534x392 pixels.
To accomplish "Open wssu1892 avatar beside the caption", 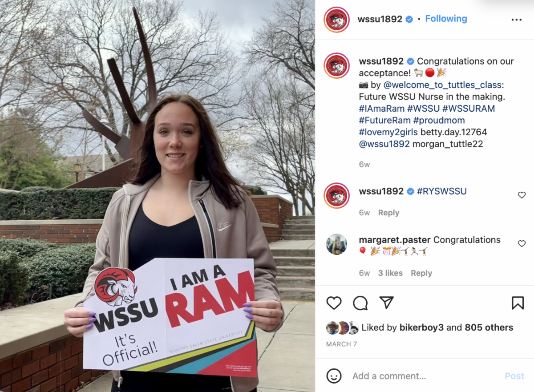I will tap(337, 65).
